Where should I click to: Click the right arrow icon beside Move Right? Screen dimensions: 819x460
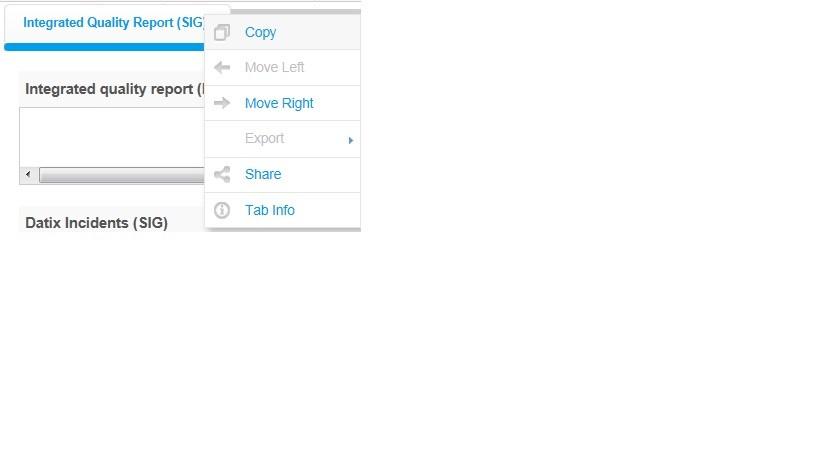pyautogui.click(x=222, y=103)
